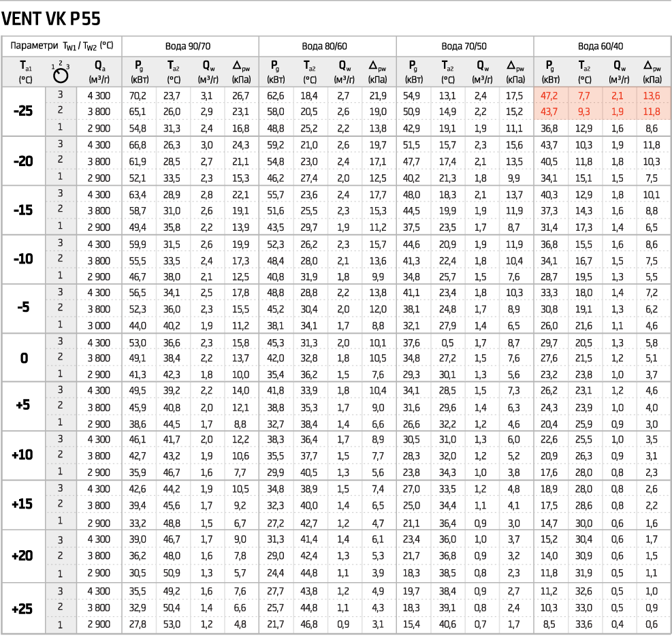This screenshot has height=640, width=672.
Task: Click Ta2 header in second column group
Action: coord(310,71)
